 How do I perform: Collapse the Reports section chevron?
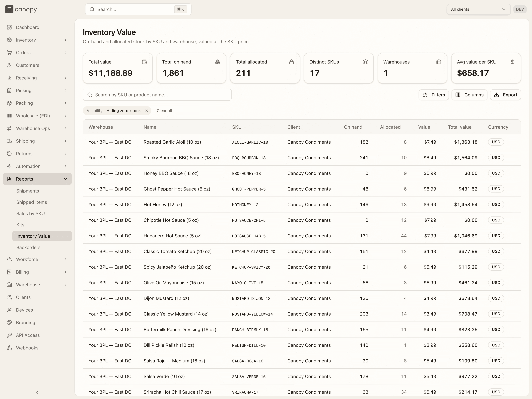65,179
